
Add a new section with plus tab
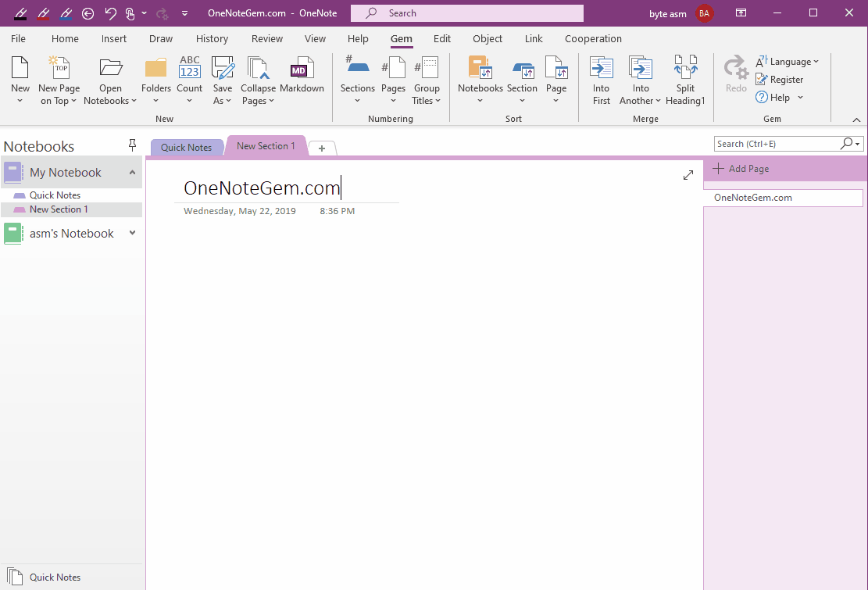pos(322,148)
